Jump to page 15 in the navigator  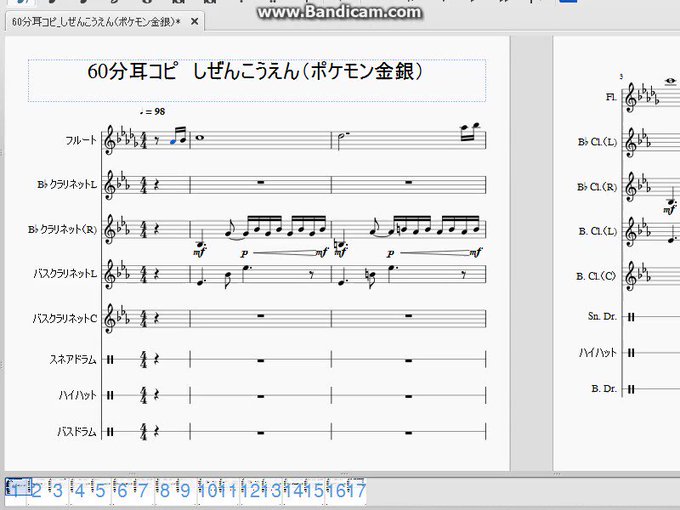[314, 490]
